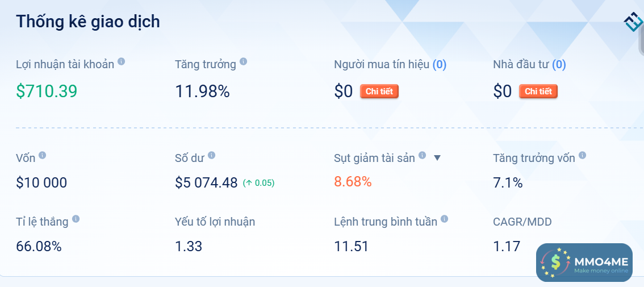
Task: Click the diamond logo icon in top-right corner
Action: 633,22
